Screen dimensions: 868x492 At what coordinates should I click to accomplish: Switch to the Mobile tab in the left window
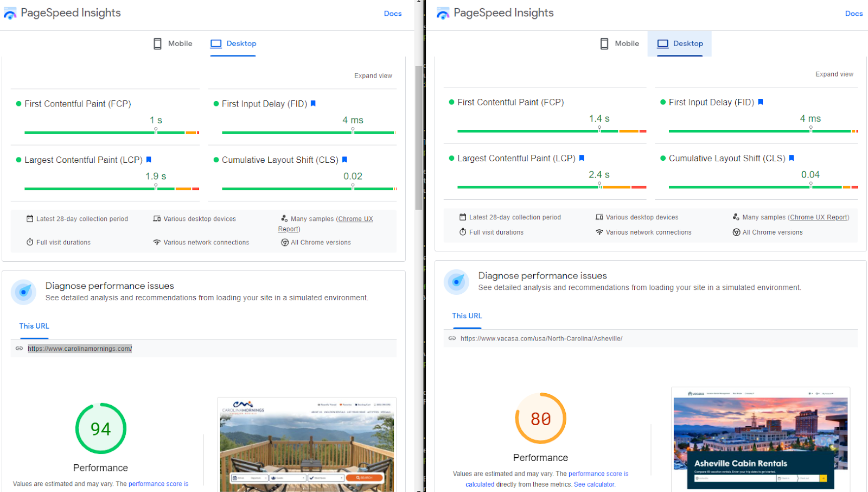[173, 43]
